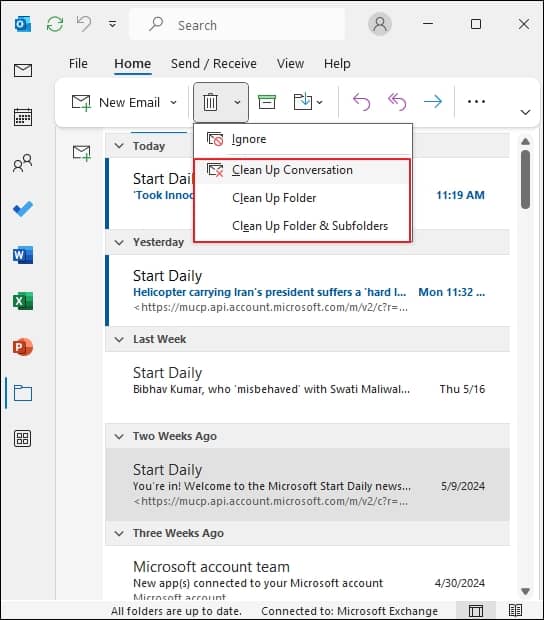Select the Welcome to Microsoft Start Daily email
Image resolution: width=544 pixels, height=620 pixels.
point(307,484)
